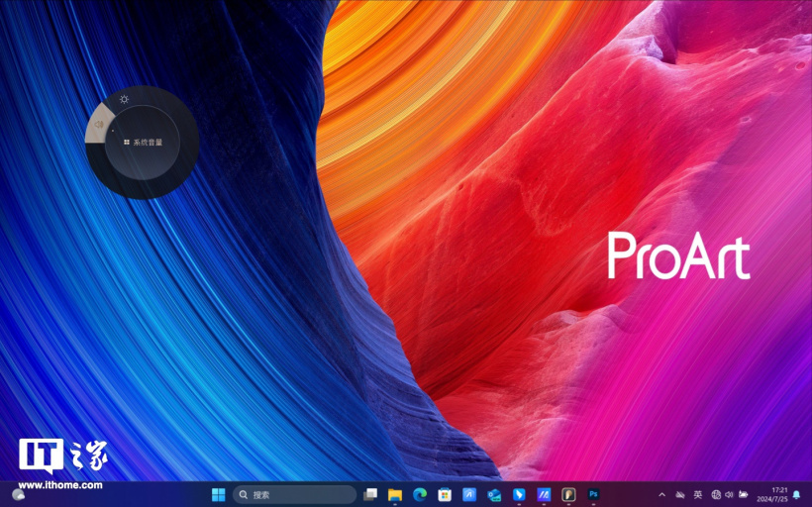Click the 搜索 taskbar search box
Screen dimensions: 812x507
[x=294, y=494]
